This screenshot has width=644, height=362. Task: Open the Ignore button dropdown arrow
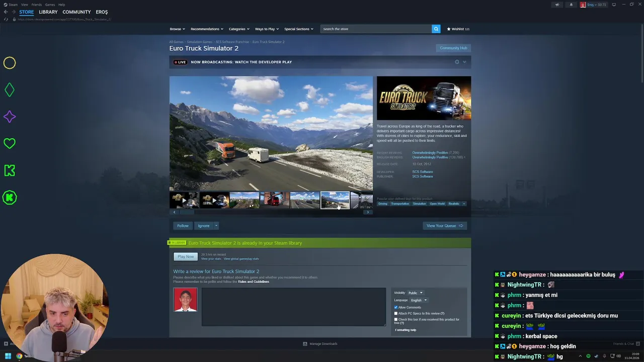(216, 226)
